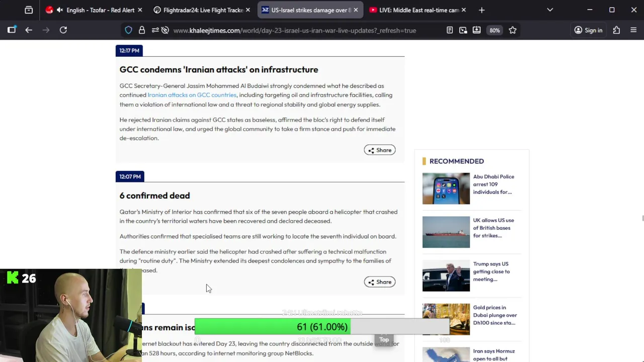Click blocked autoplay icon in address bar
The height and width of the screenshot is (362, 644).
(x=165, y=30)
